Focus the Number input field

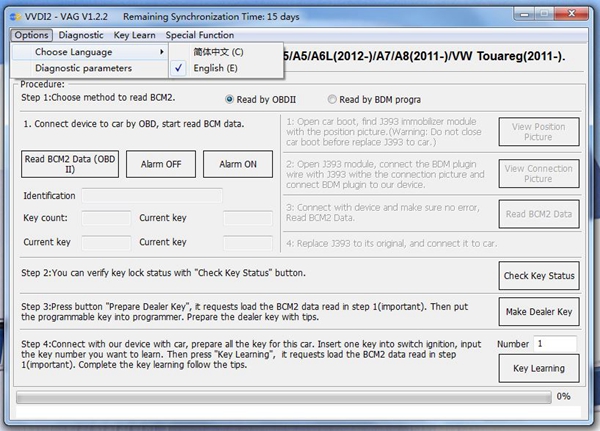click(556, 344)
